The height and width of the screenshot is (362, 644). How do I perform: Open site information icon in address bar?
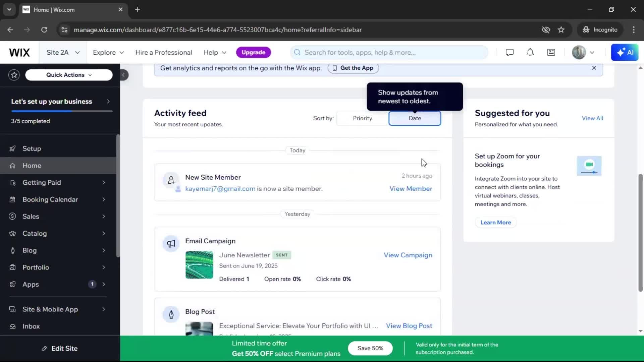(64, 30)
